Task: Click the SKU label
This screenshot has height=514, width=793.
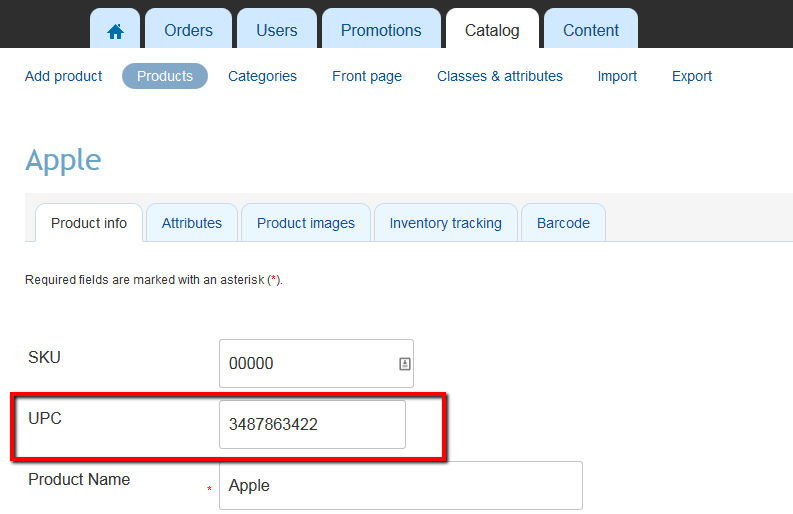Action: pyautogui.click(x=45, y=357)
